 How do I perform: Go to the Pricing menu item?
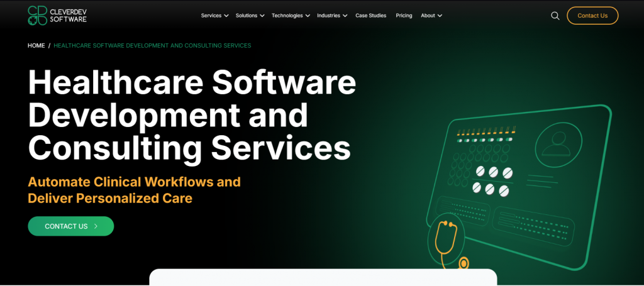[x=404, y=16]
